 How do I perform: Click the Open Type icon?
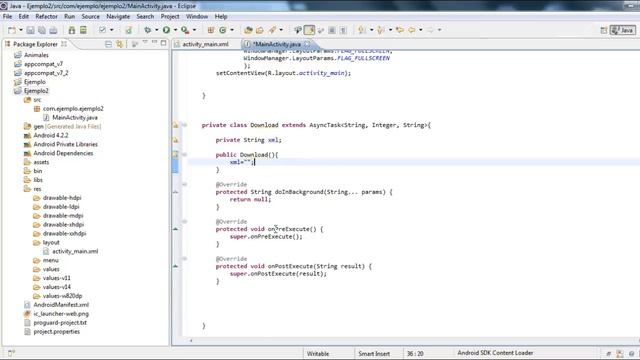[248, 30]
